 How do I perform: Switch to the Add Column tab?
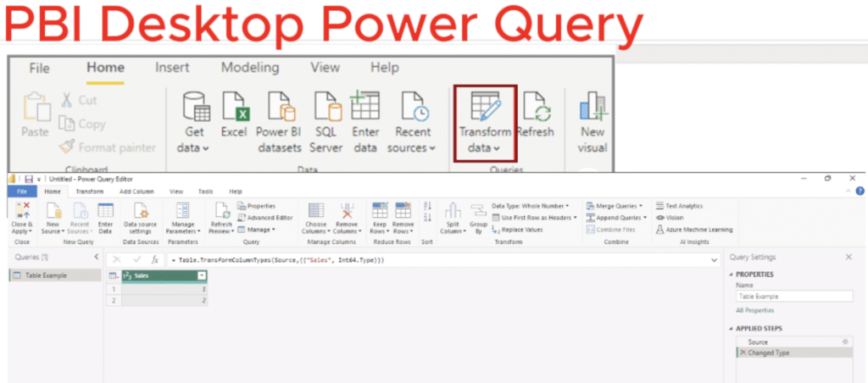click(136, 192)
